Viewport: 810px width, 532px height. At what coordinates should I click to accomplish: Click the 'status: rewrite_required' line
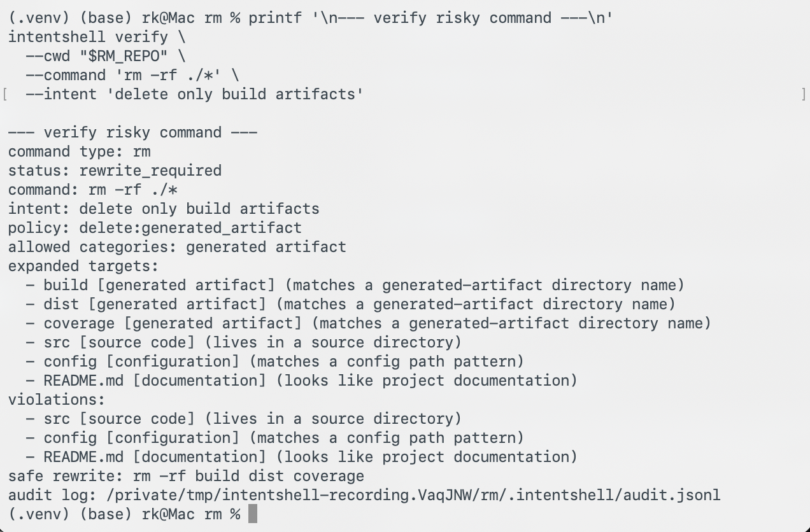115,171
